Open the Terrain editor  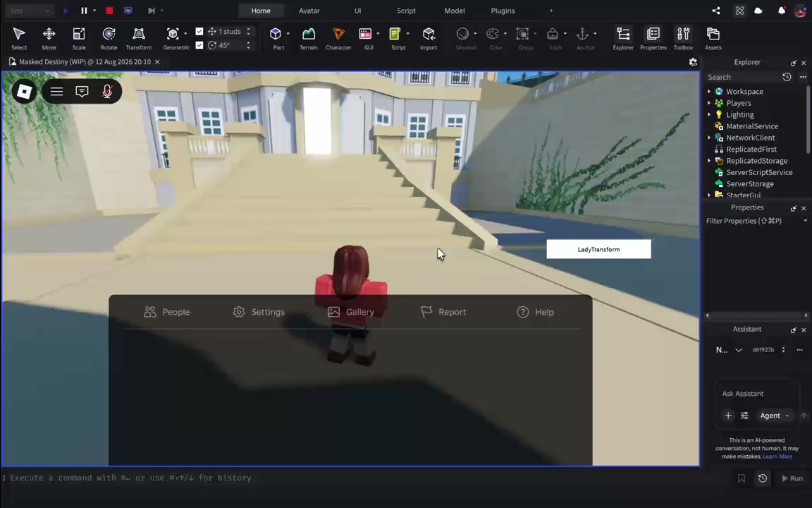309,38
